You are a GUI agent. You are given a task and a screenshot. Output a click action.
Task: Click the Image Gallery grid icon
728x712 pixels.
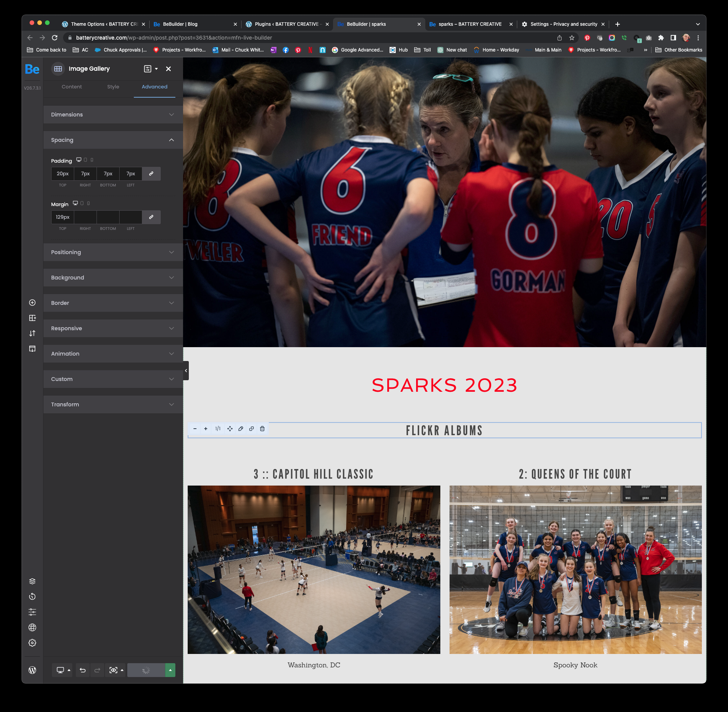tap(58, 69)
